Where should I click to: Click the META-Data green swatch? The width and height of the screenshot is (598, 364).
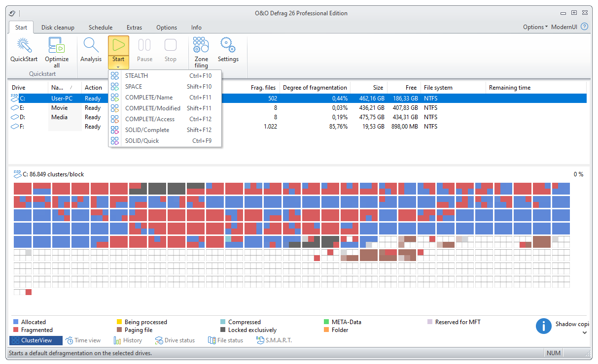click(x=326, y=322)
